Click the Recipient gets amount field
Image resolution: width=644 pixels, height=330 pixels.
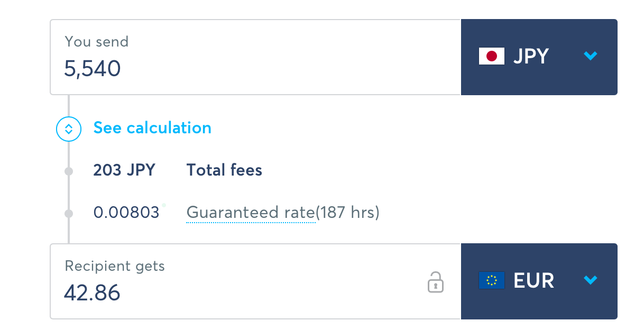point(256,281)
